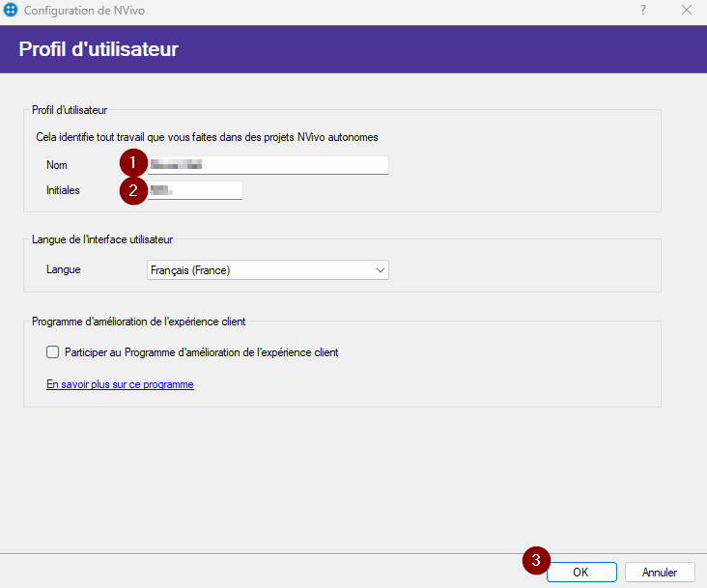Screen dimensions: 707x588
Task: Click the Profil d'utilisateur header title
Action: tap(99, 49)
